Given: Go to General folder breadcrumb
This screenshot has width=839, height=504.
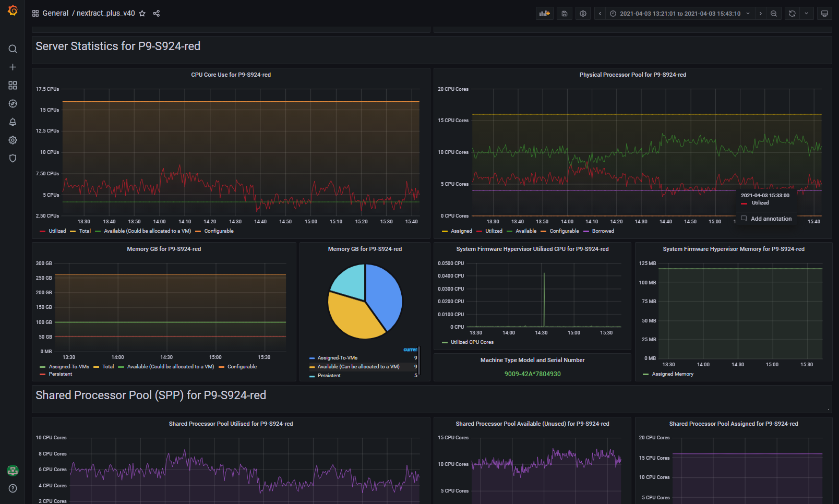Looking at the screenshot, I should tap(55, 14).
